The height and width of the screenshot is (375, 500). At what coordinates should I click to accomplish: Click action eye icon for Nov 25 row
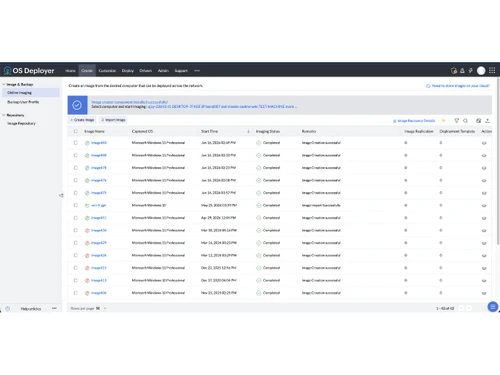click(x=484, y=293)
